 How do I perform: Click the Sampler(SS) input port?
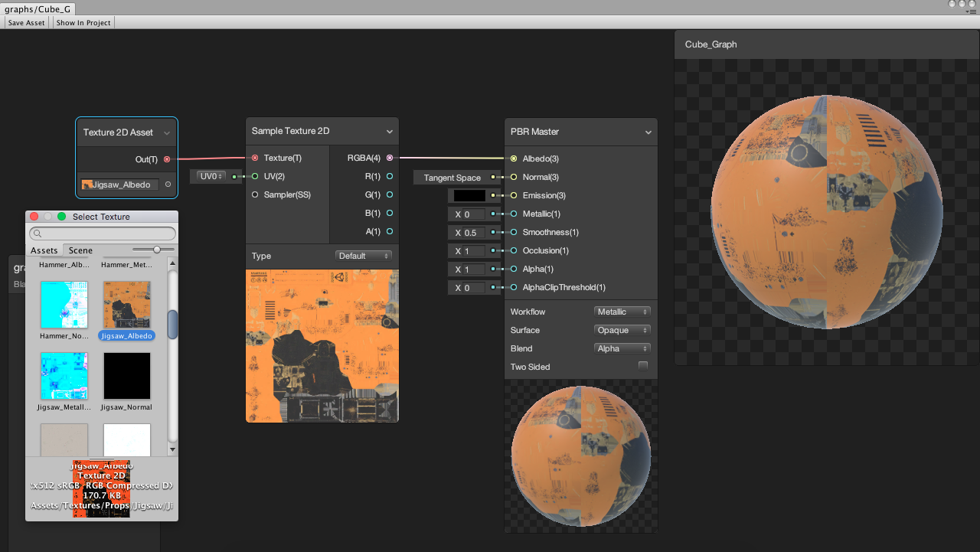point(255,194)
